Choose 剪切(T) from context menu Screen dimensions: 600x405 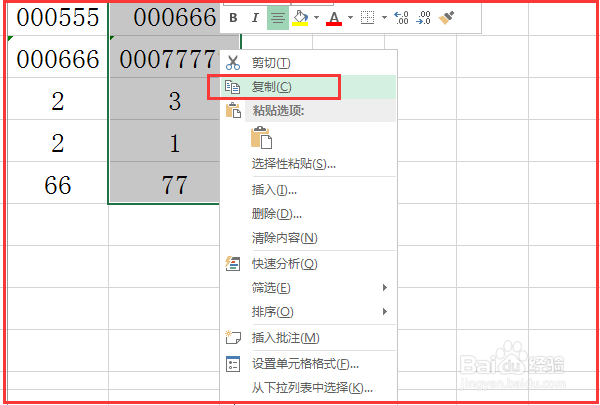[309, 63]
